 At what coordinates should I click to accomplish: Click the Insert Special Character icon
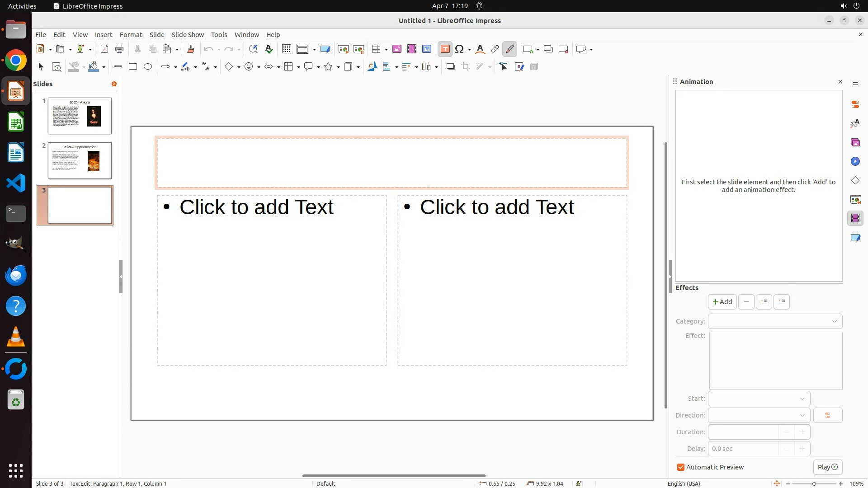(459, 49)
